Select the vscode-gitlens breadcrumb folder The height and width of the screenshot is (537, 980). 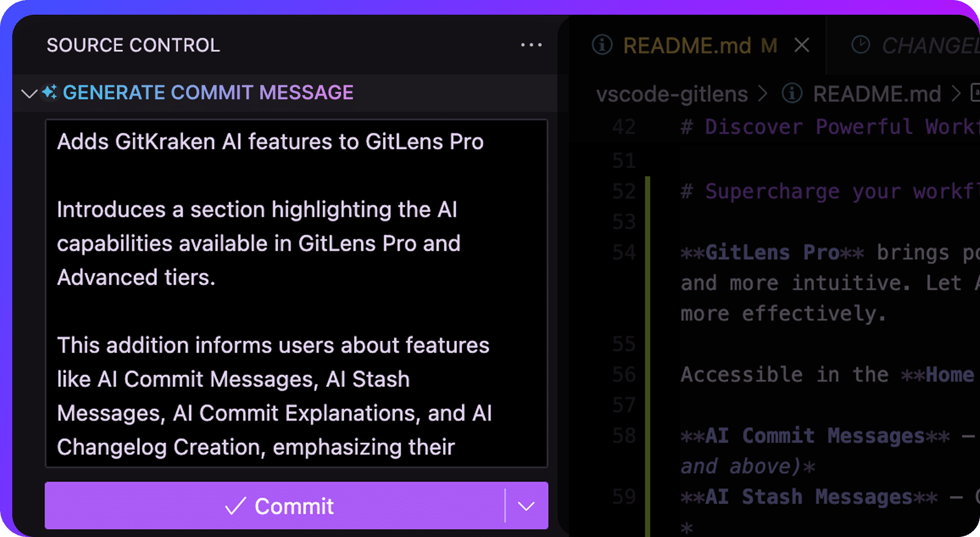[x=672, y=94]
